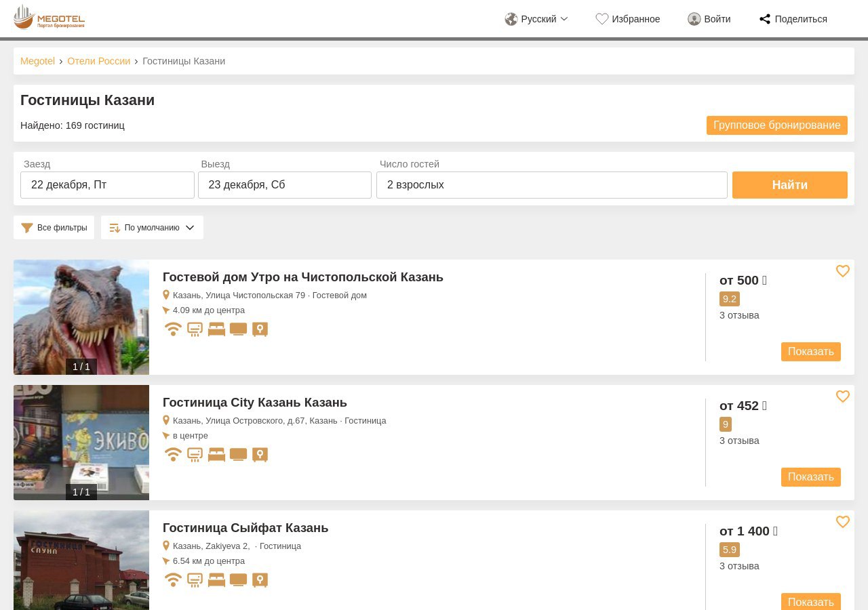Click the Поделиться share icon
This screenshot has height=610, width=868.
pyautogui.click(x=764, y=19)
